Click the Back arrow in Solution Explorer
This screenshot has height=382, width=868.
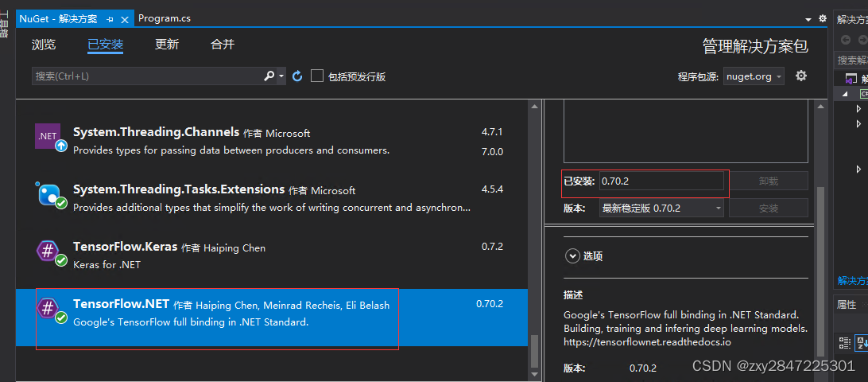point(845,40)
